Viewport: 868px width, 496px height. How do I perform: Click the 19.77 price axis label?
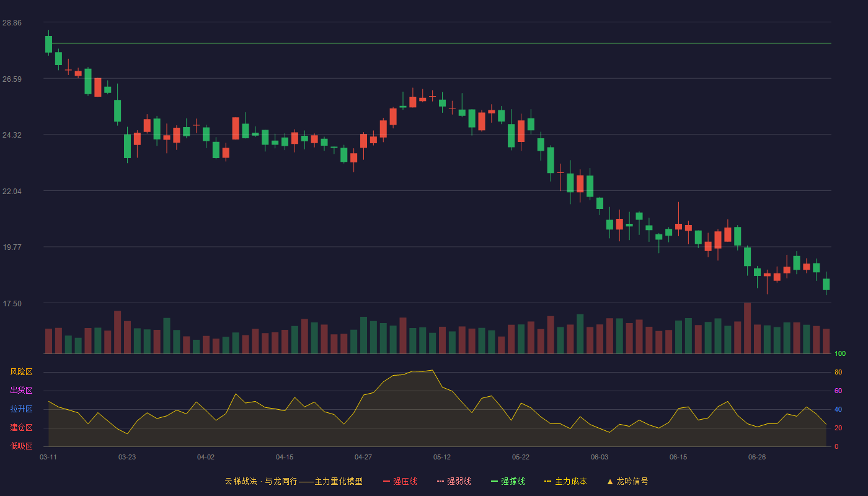[x=12, y=247]
